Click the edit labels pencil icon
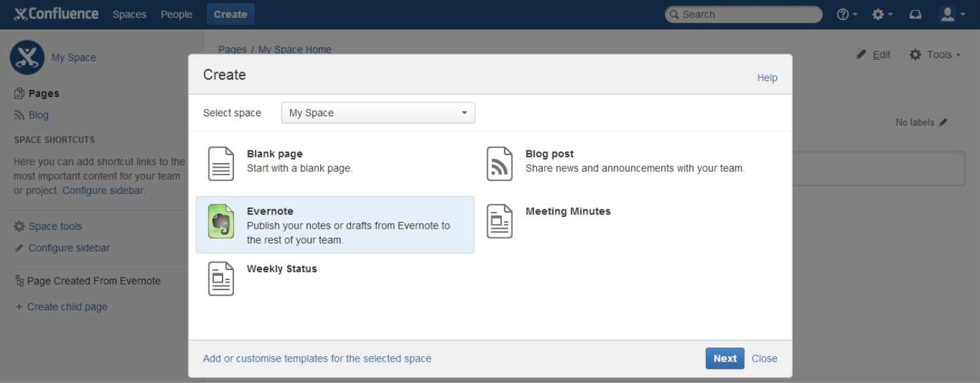 click(943, 122)
